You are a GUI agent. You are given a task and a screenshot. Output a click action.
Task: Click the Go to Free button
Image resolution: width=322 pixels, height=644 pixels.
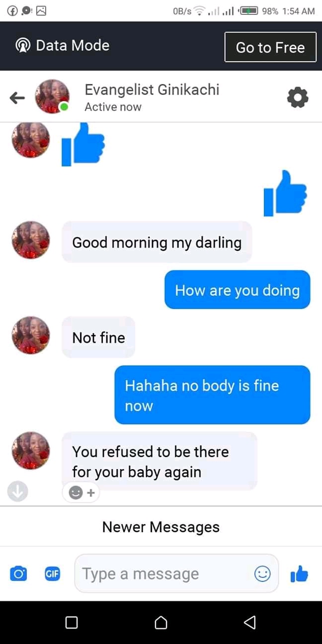tap(270, 47)
